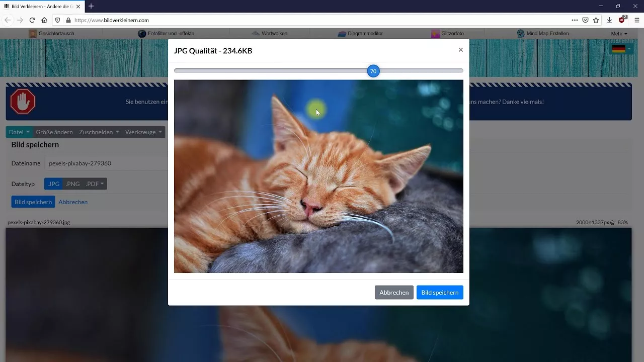Click the red stop hand adblock icon
Image resolution: width=644 pixels, height=362 pixels.
23,102
